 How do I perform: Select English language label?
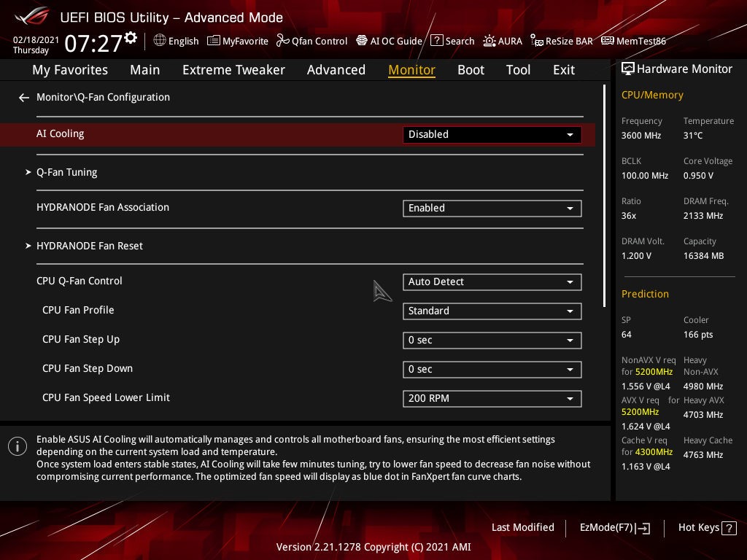(183, 42)
